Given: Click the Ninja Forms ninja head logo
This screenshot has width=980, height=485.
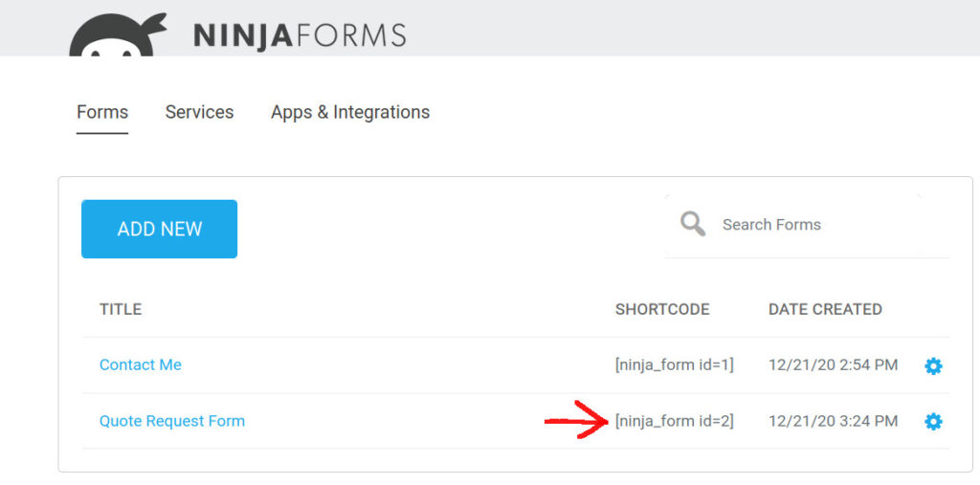Looking at the screenshot, I should click(118, 35).
